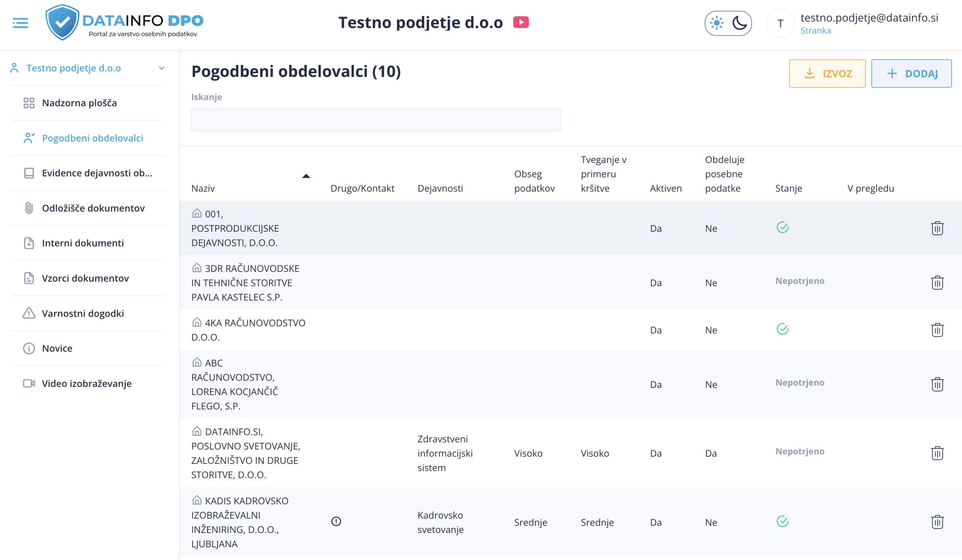Play the YouTube video icon beside company name

coord(521,22)
